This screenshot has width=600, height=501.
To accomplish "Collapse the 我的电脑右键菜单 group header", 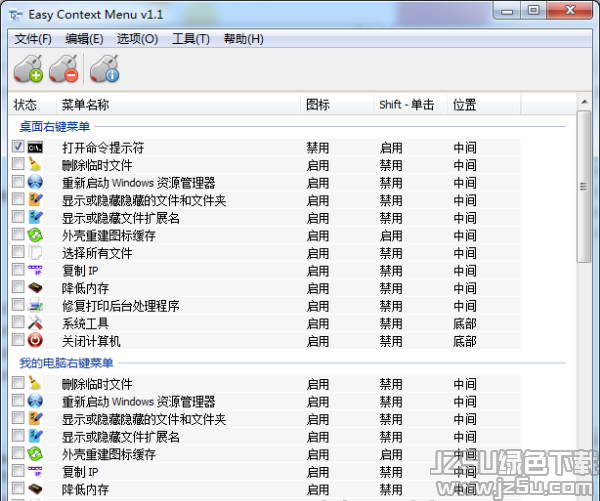I will (66, 362).
